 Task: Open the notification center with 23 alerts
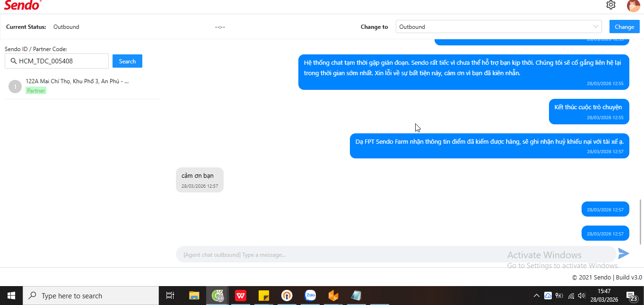pyautogui.click(x=632, y=296)
